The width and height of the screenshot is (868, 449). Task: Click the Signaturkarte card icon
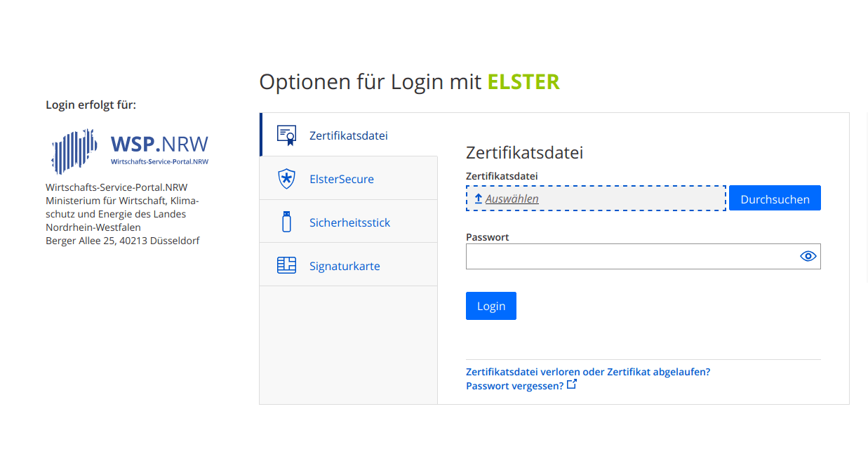click(286, 264)
